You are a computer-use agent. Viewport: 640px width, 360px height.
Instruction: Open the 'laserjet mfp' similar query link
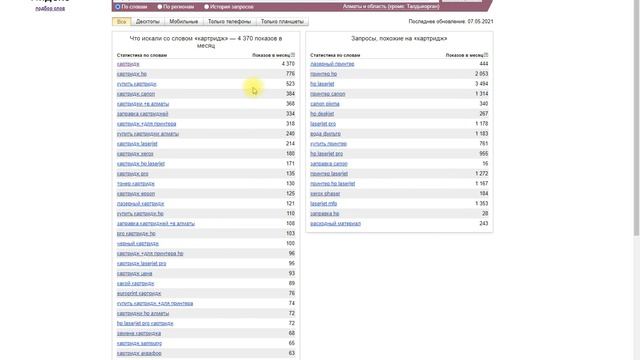(x=324, y=204)
